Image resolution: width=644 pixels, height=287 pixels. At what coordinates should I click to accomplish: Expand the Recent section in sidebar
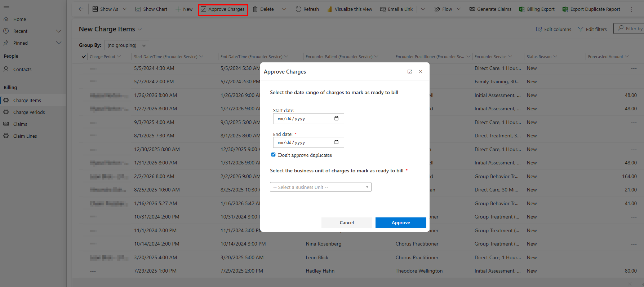click(59, 31)
